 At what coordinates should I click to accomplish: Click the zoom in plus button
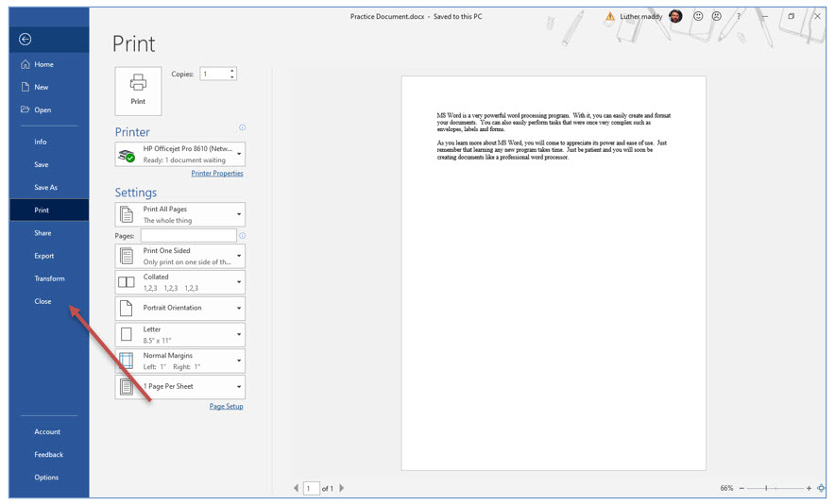pos(809,488)
